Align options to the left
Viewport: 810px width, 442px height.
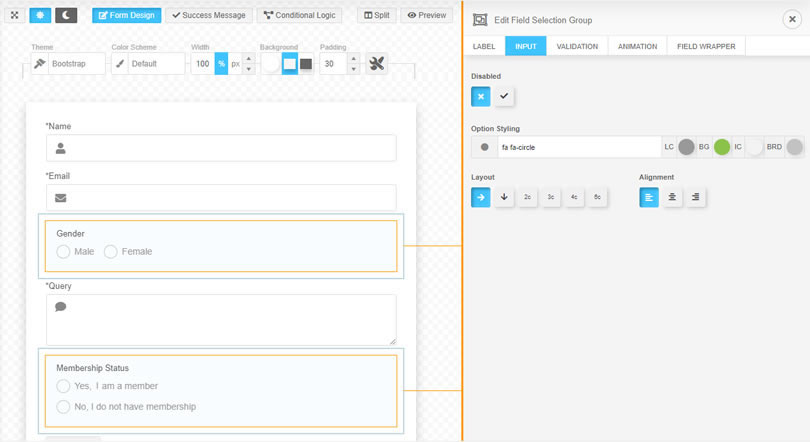(649, 197)
